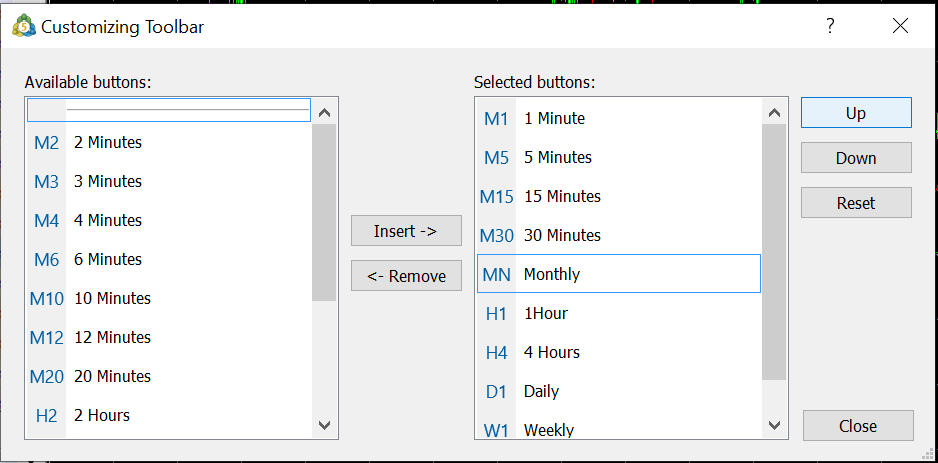
Task: Select the M2 icon in Available buttons
Action: [46, 143]
